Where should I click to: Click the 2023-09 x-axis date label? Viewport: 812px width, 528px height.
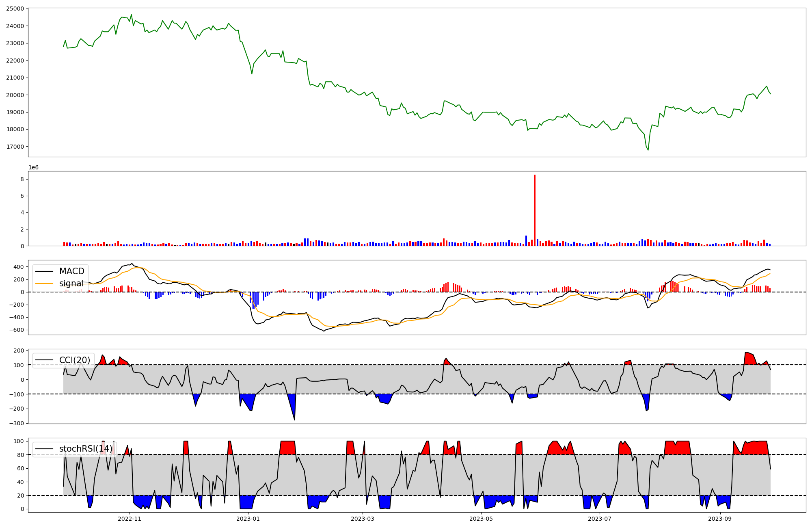pyautogui.click(x=720, y=519)
